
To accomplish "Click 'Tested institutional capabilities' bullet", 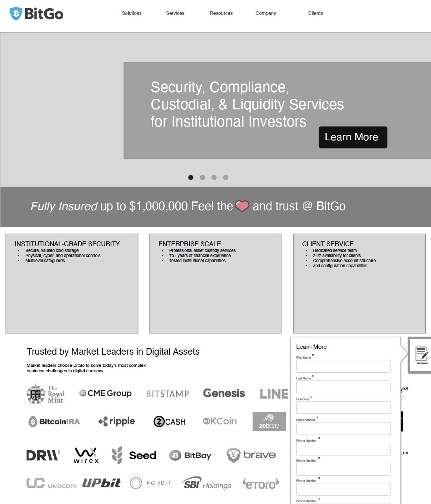I will tap(197, 261).
